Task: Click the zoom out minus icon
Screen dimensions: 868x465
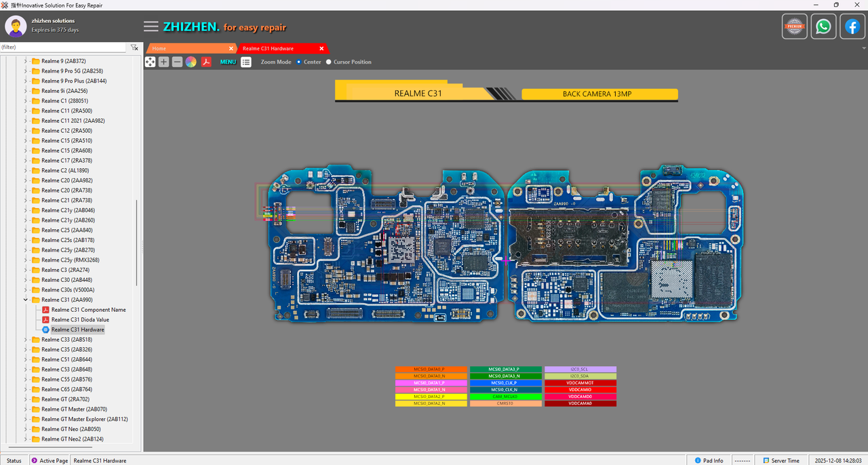Action: pyautogui.click(x=177, y=62)
